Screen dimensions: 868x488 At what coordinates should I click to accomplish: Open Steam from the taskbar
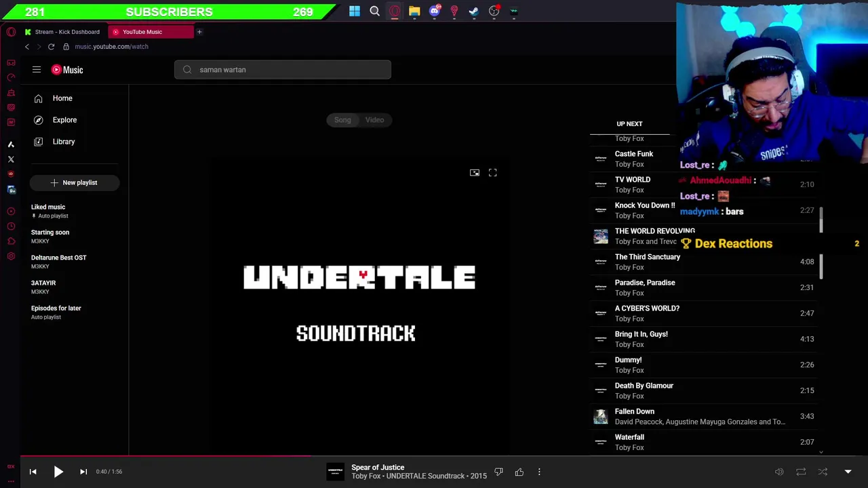(473, 11)
